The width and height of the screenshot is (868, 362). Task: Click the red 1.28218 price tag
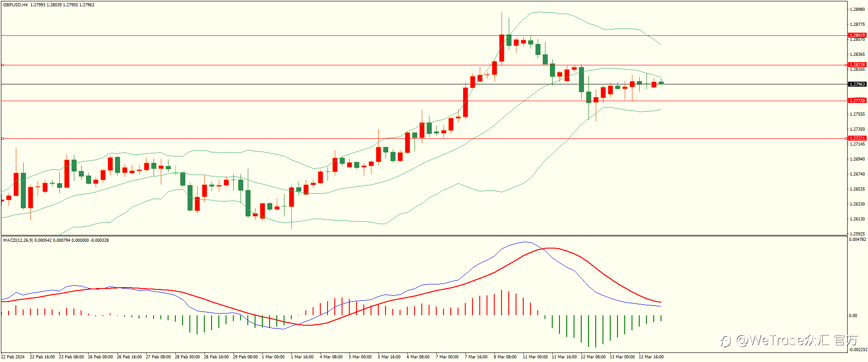tap(857, 65)
